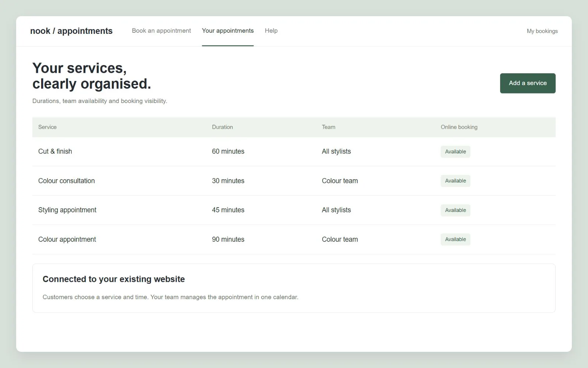Click the Add a service button
This screenshot has height=368, width=588.
click(528, 83)
